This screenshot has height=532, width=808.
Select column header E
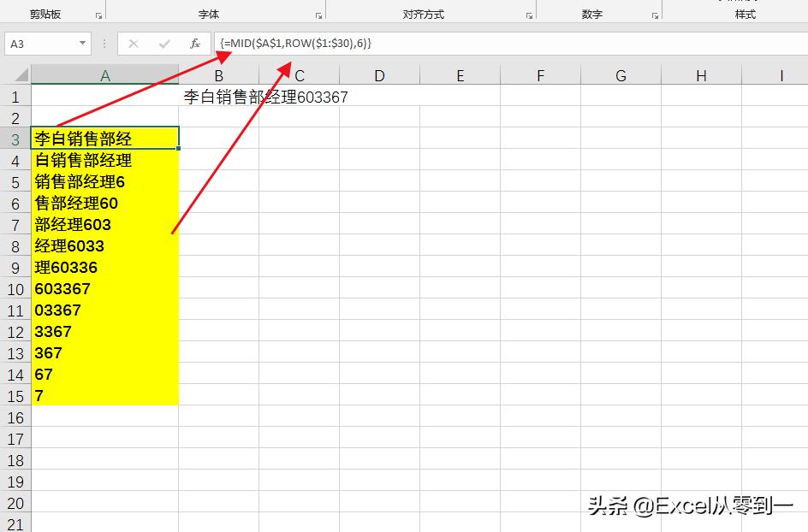pos(460,75)
